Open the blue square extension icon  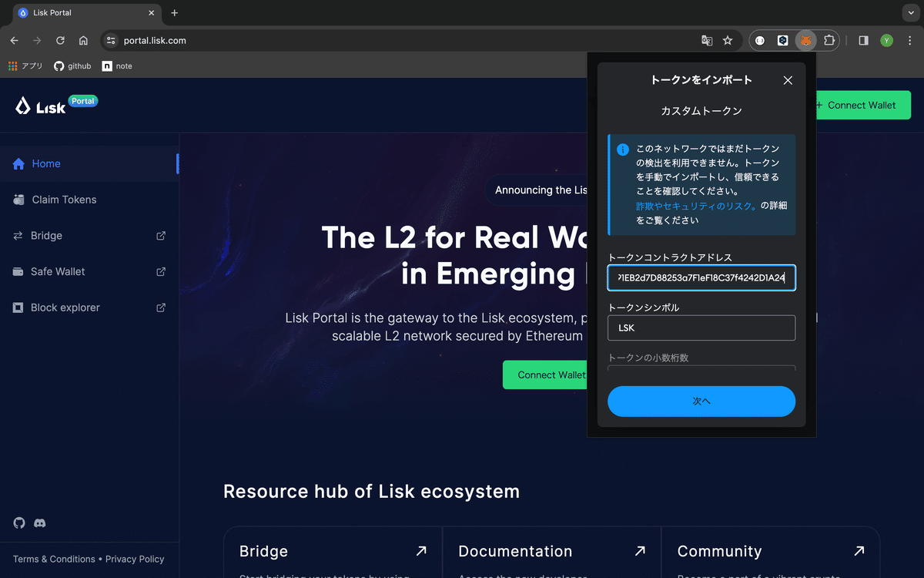point(782,41)
